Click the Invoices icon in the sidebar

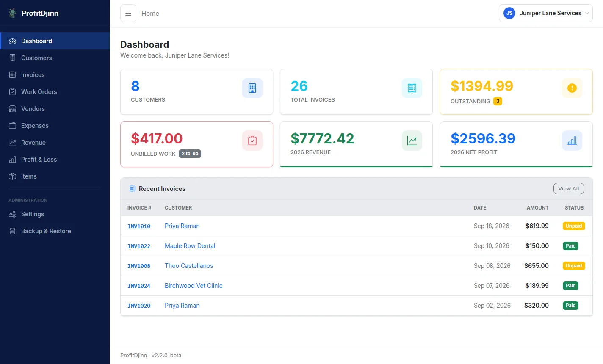click(13, 75)
